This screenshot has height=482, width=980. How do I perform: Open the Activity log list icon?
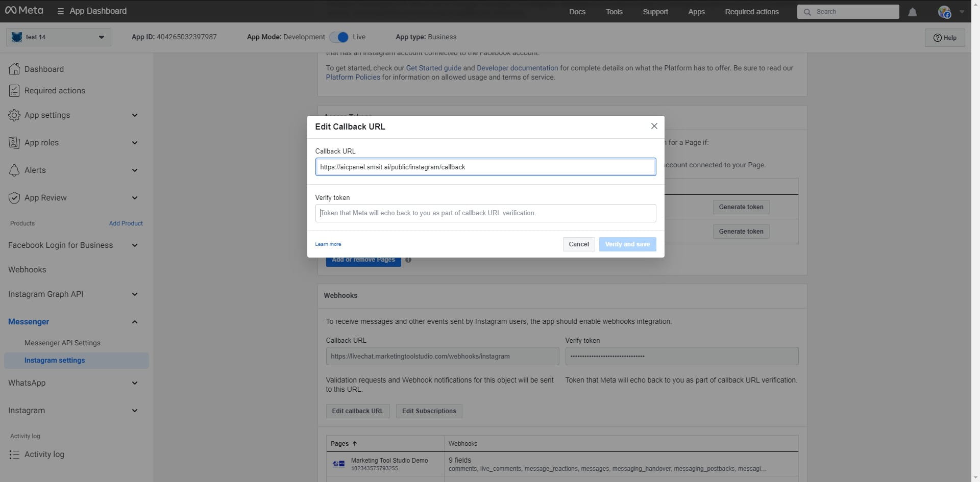click(x=14, y=454)
